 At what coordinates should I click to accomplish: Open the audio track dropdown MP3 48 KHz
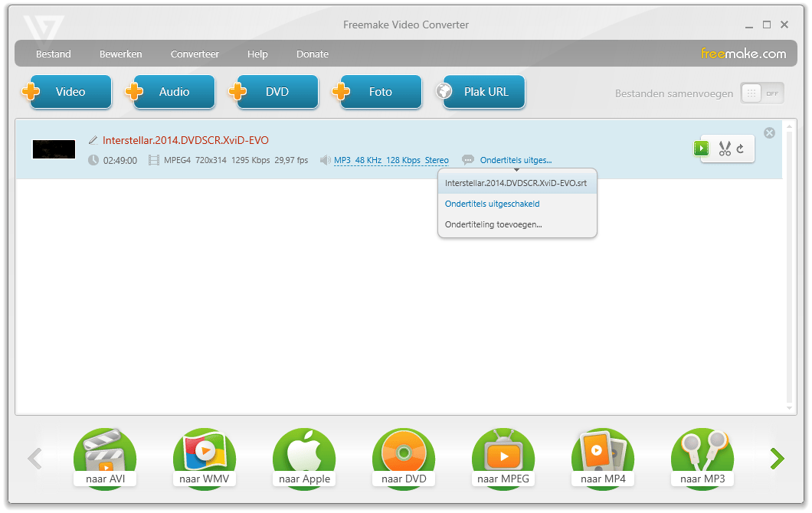click(x=391, y=160)
